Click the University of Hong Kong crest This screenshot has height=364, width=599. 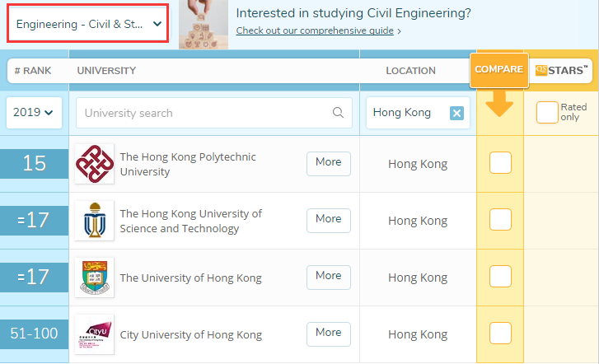click(95, 278)
